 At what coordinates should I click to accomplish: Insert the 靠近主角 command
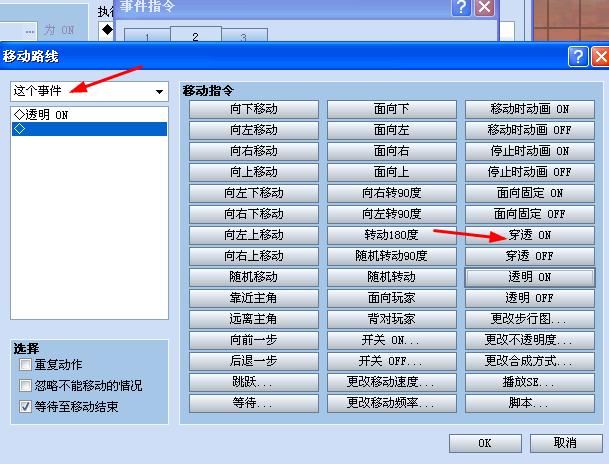(254, 298)
